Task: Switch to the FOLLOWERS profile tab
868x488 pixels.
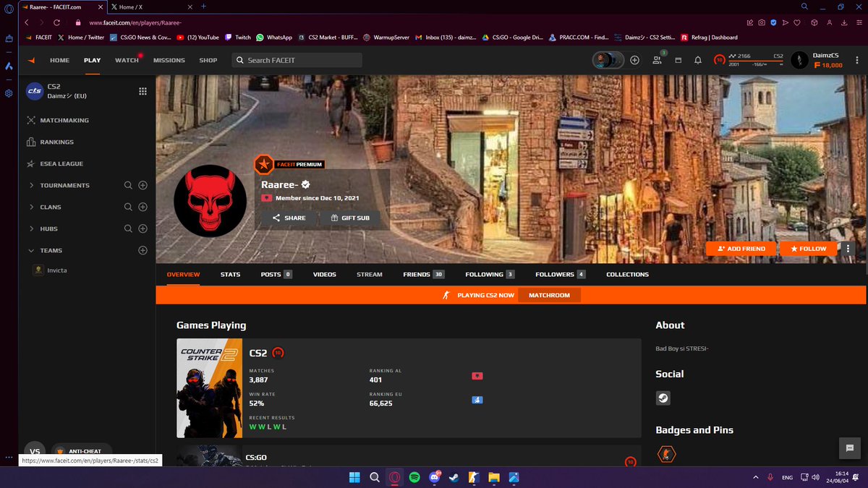Action: [x=561, y=274]
